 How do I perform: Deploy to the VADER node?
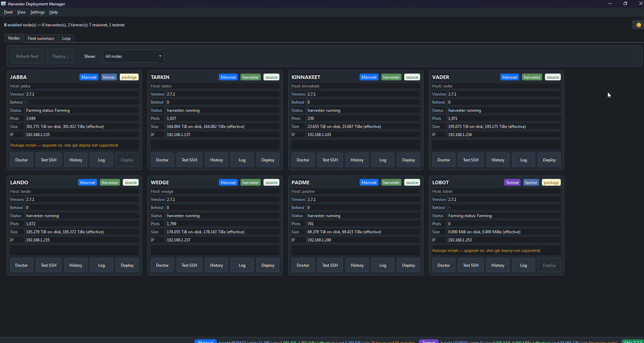click(549, 160)
